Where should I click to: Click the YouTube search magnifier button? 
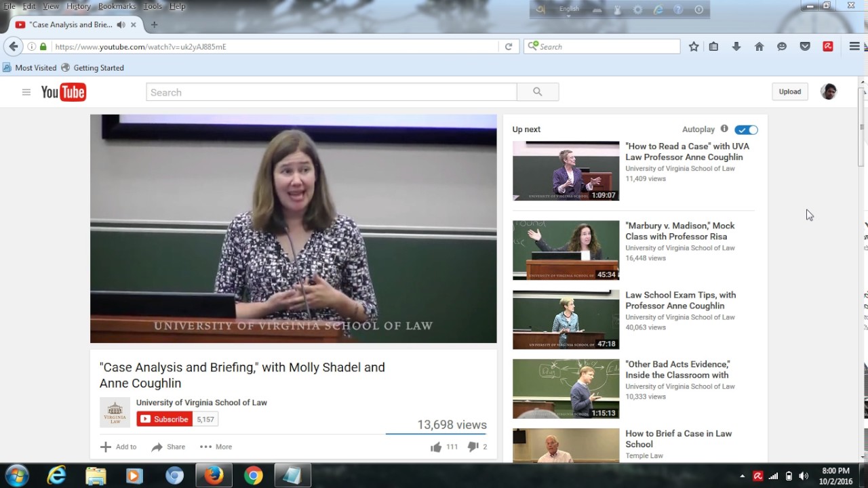click(x=538, y=92)
